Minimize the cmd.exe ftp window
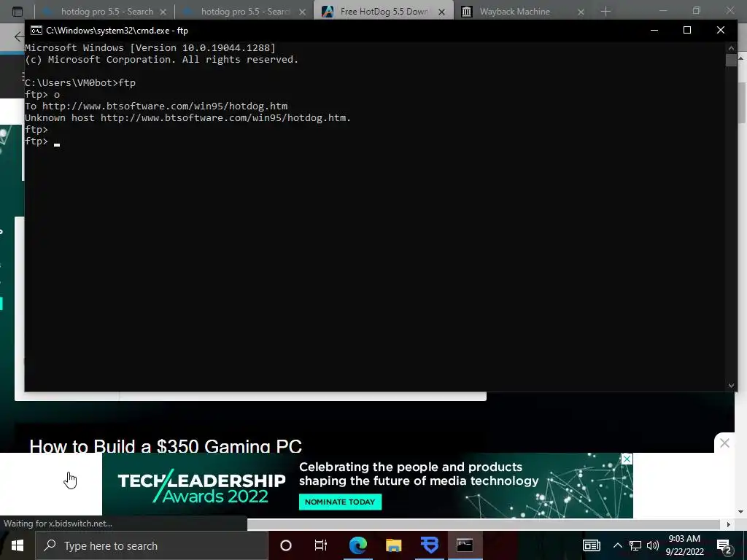This screenshot has height=560, width=747. click(654, 30)
